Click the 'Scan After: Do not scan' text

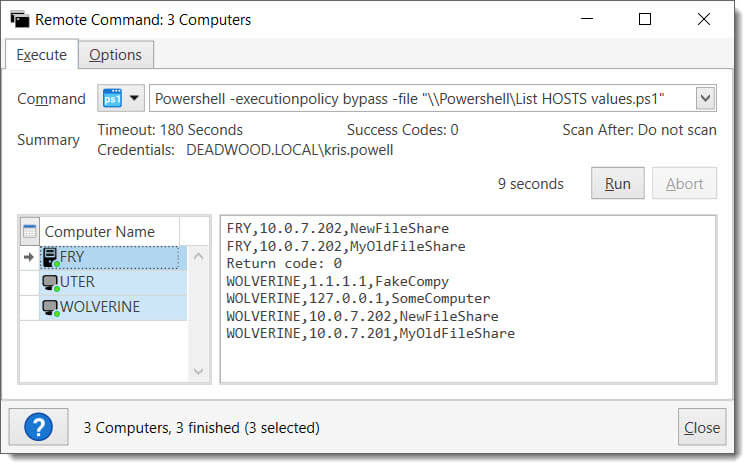(x=640, y=130)
